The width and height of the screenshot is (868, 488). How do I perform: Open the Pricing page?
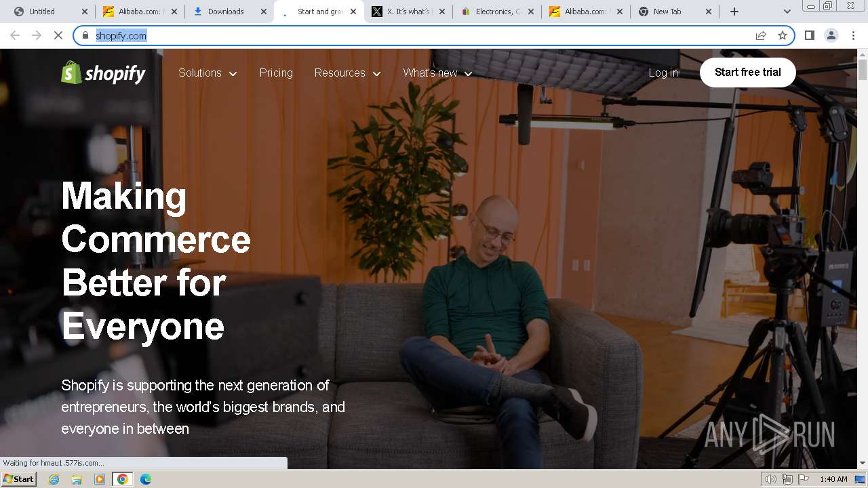[x=276, y=73]
